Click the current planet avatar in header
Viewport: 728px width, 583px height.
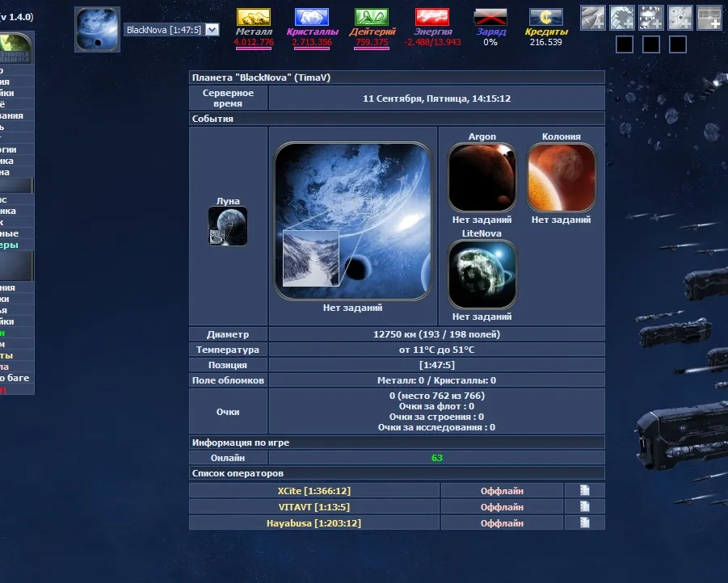coord(98,29)
